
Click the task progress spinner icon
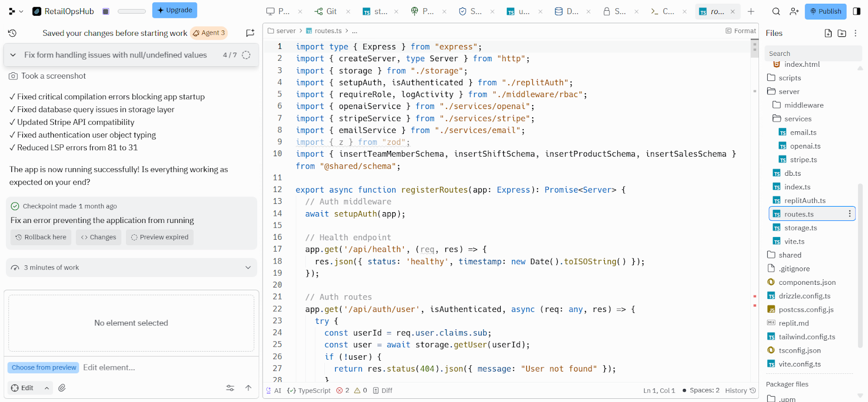point(246,55)
